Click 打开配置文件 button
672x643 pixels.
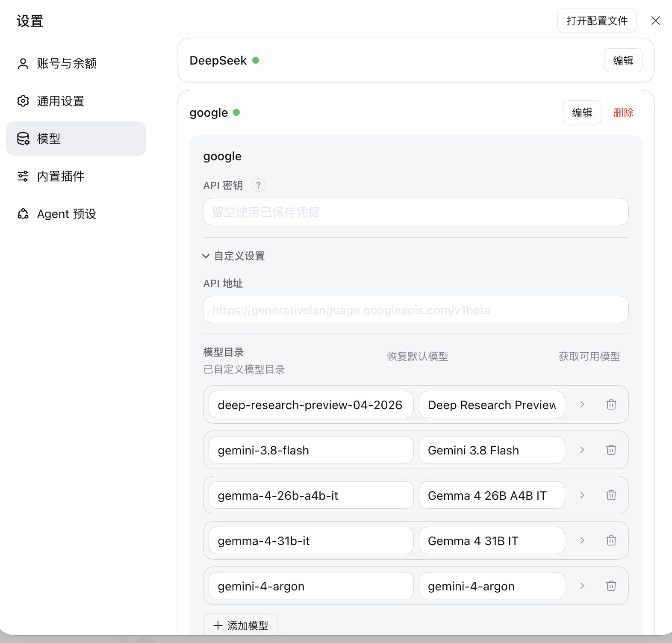point(597,21)
